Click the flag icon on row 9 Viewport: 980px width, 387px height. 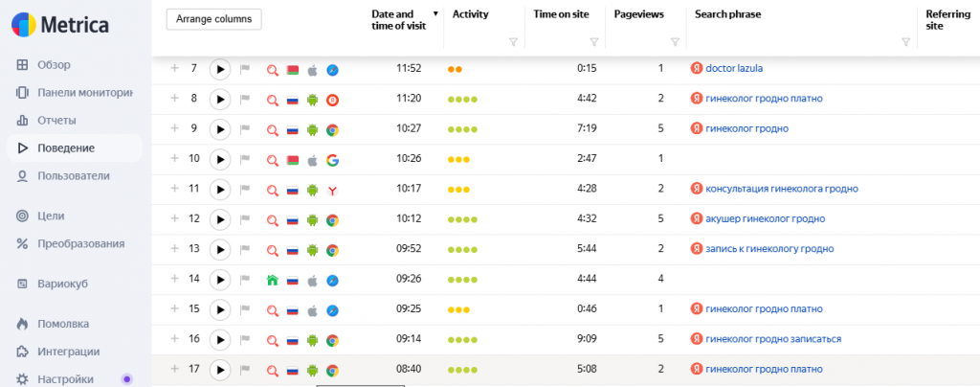(x=245, y=129)
